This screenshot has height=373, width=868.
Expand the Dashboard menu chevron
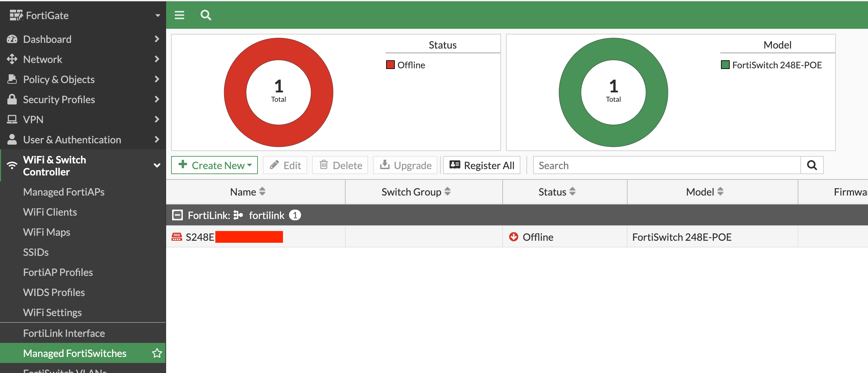tap(157, 39)
